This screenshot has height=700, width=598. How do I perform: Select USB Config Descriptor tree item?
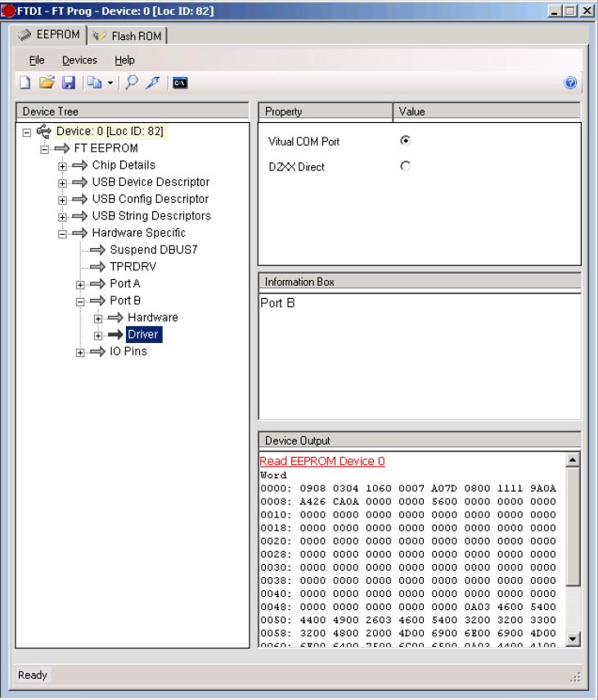point(151,199)
